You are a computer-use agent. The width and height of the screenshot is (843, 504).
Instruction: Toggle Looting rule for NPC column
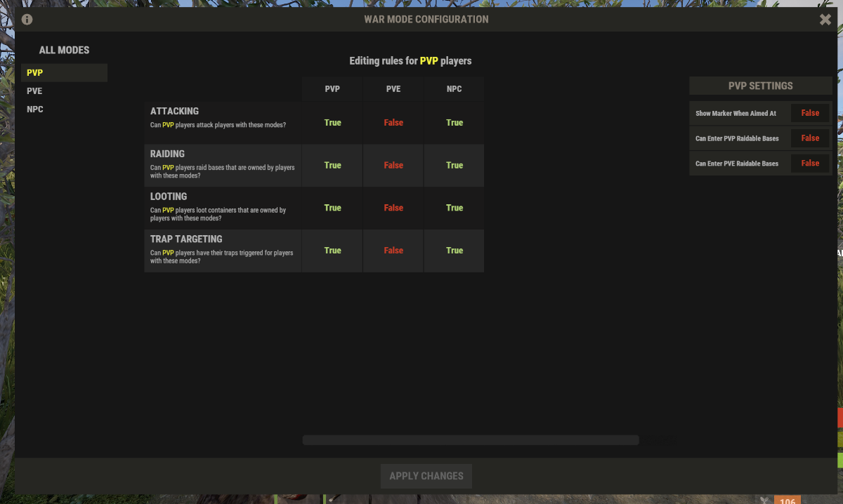(455, 208)
